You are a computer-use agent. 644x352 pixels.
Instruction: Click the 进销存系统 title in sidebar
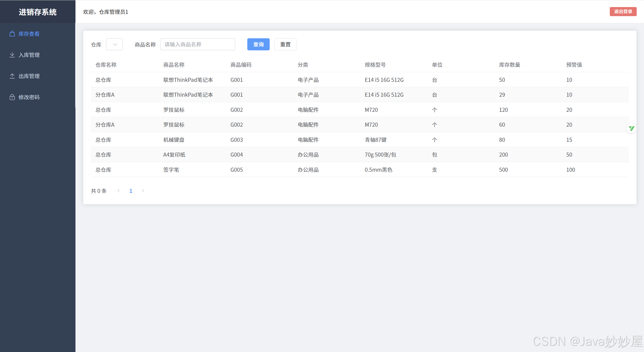coord(38,12)
